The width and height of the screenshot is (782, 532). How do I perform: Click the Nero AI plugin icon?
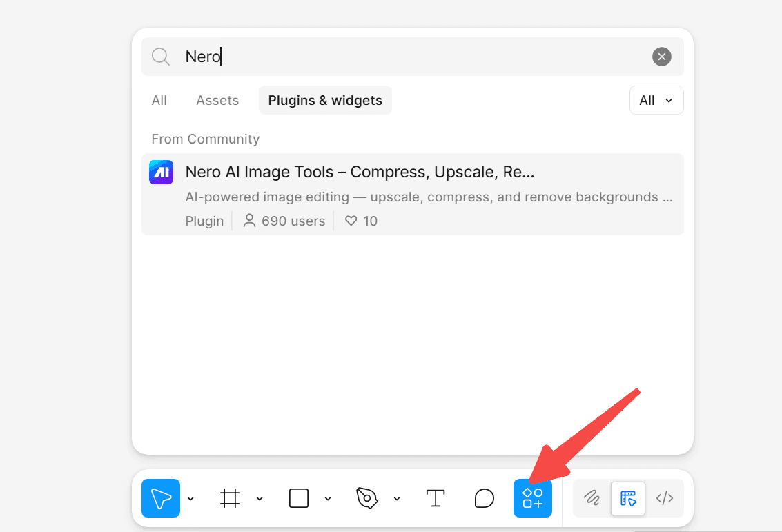161,172
